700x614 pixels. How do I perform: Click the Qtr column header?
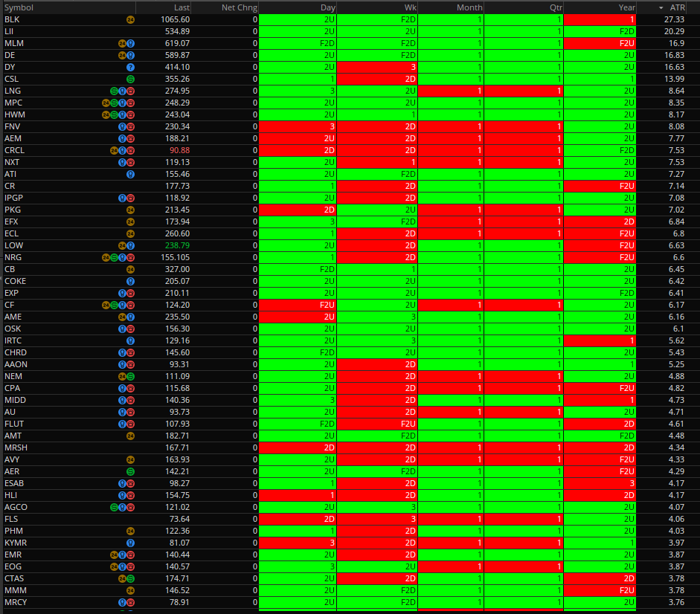tap(556, 7)
